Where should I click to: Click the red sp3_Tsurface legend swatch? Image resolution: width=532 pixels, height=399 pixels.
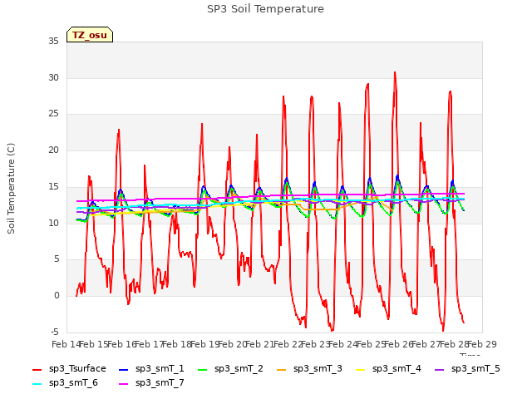[x=37, y=369]
